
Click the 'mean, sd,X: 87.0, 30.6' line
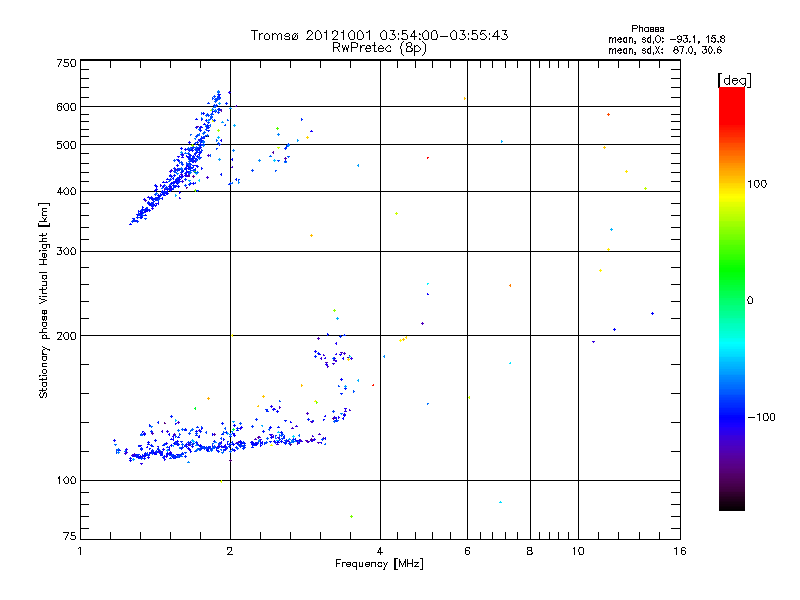tap(665, 50)
